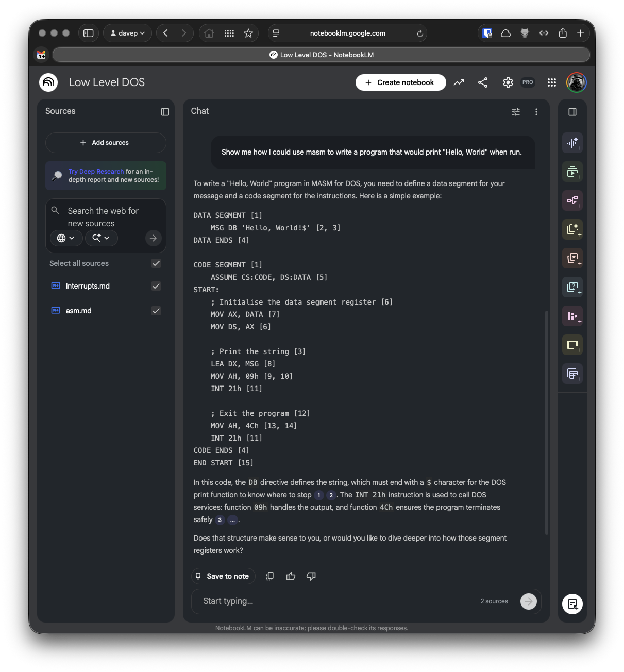Open NotebookLM settings gear
The height and width of the screenshot is (672, 624).
(508, 82)
